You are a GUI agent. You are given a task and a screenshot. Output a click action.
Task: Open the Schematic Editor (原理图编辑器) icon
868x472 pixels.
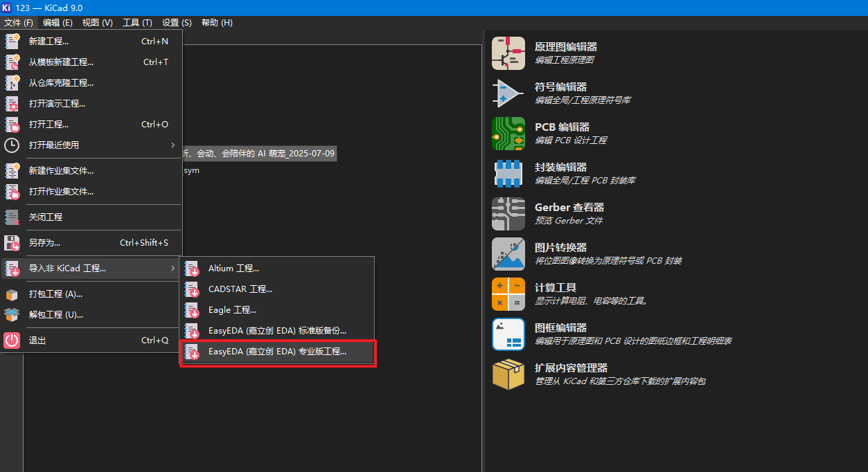click(508, 53)
